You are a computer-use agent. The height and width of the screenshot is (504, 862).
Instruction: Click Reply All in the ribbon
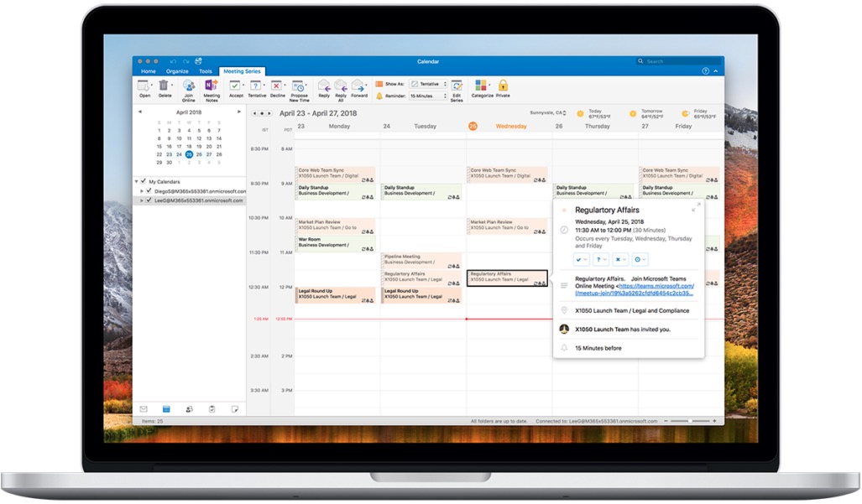click(x=341, y=87)
